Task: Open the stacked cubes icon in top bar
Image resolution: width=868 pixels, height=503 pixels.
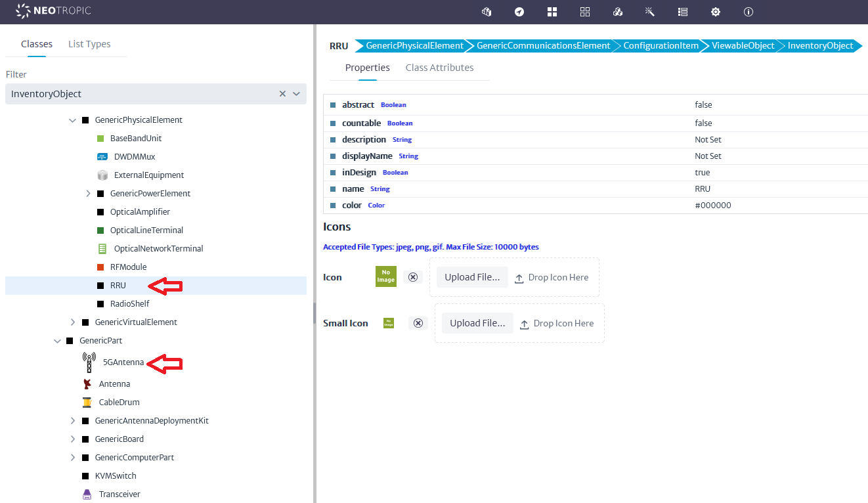Action: pos(617,12)
